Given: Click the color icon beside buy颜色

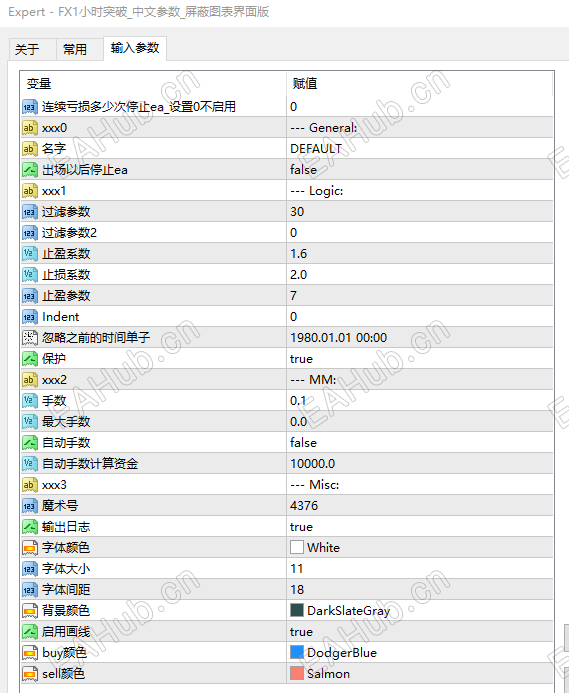Looking at the screenshot, I should (x=30, y=653).
